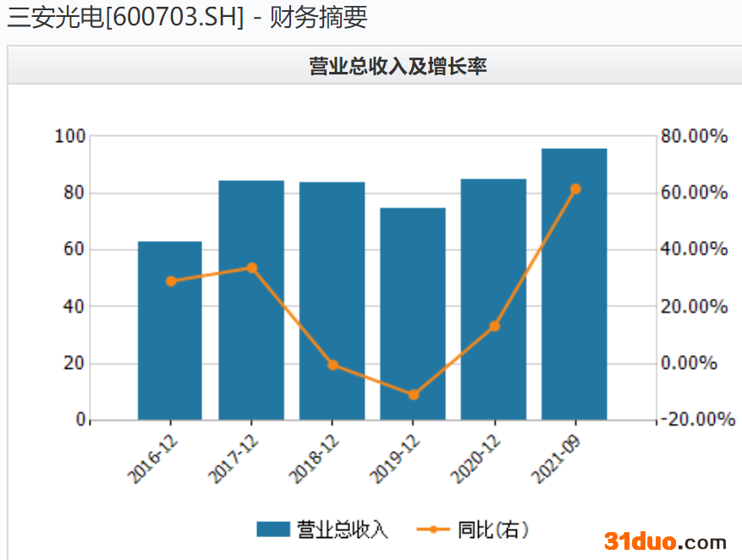Click the 营业总收入 legend label
This screenshot has width=742, height=560.
[343, 530]
